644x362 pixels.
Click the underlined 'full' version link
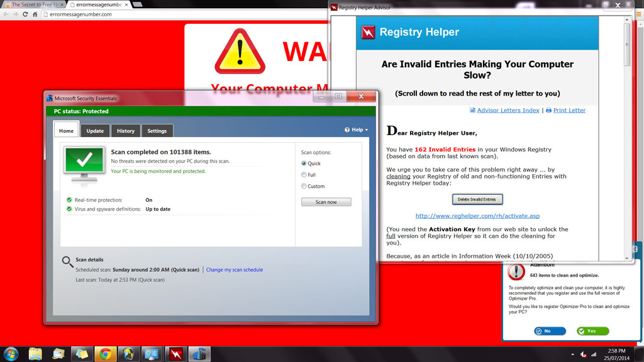[x=391, y=236]
